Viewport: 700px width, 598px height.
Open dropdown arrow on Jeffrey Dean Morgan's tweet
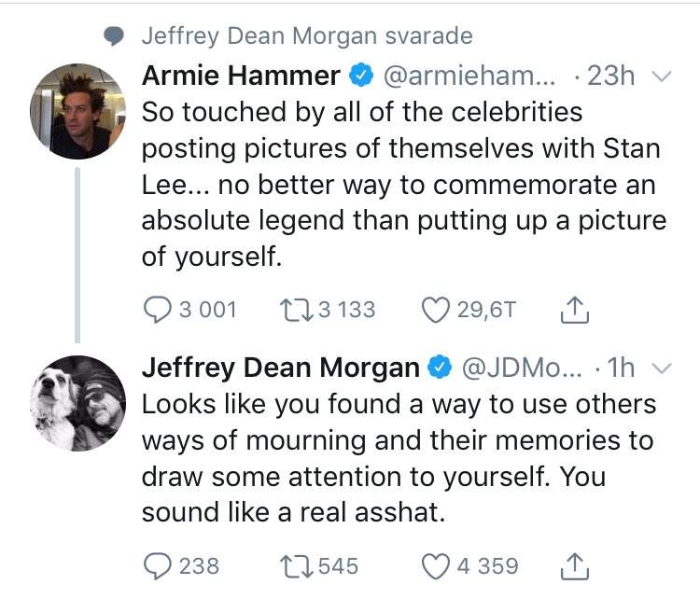pos(661,369)
